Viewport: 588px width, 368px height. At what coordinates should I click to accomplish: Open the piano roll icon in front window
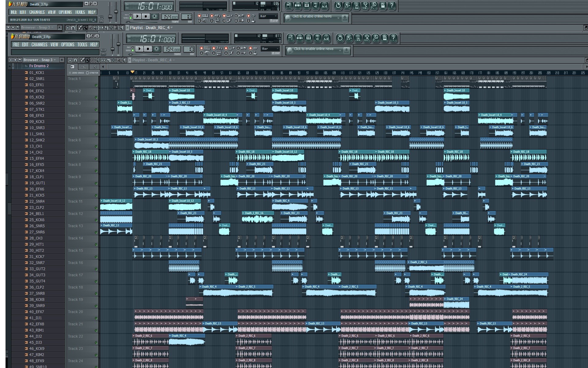[x=308, y=38]
